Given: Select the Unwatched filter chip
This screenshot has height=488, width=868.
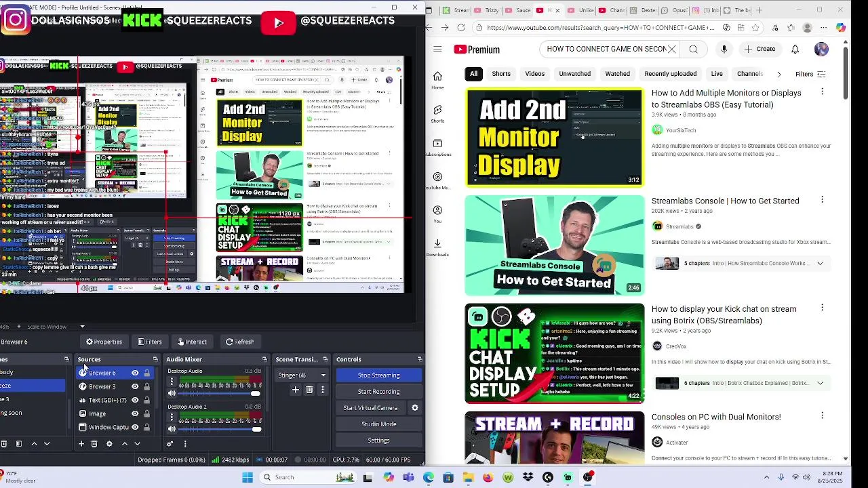Looking at the screenshot, I should (574, 74).
